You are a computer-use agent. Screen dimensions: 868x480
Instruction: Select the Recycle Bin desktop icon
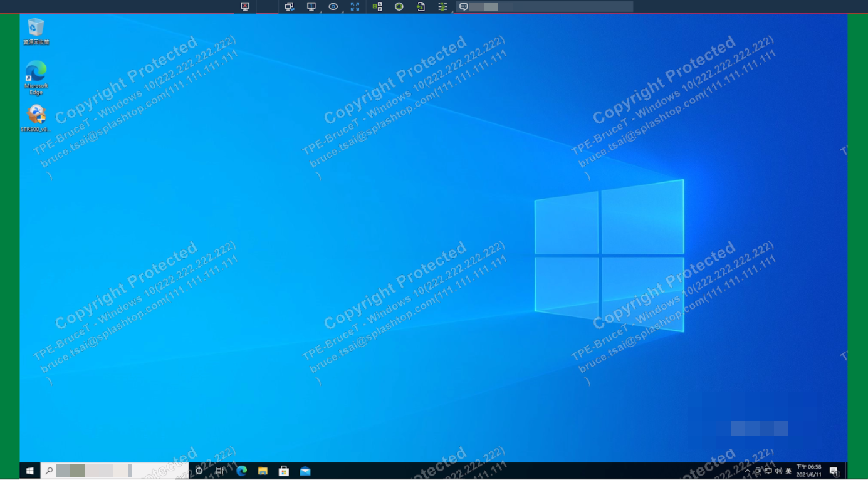(36, 32)
